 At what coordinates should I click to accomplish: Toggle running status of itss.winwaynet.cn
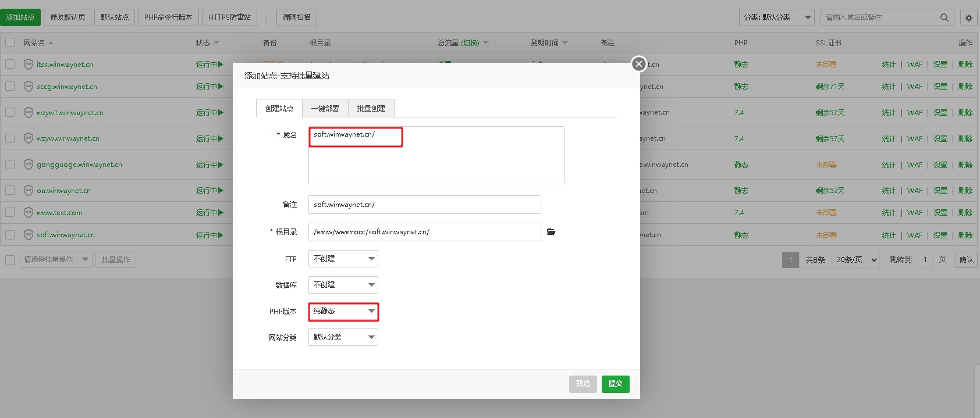pos(210,65)
